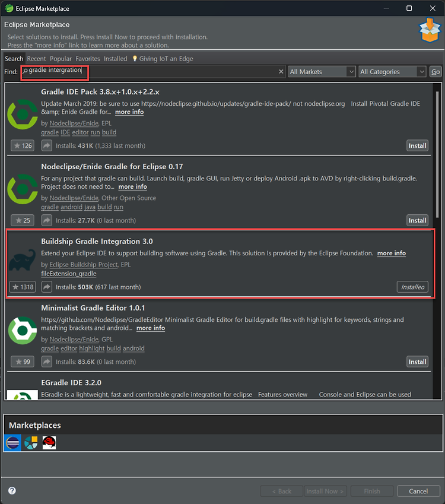Open more info for Gradle IDE Pack
This screenshot has height=504, width=445.
coord(129,112)
